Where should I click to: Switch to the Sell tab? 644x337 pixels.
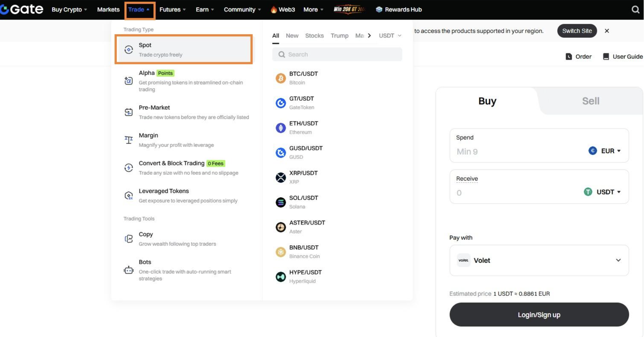[x=591, y=101]
